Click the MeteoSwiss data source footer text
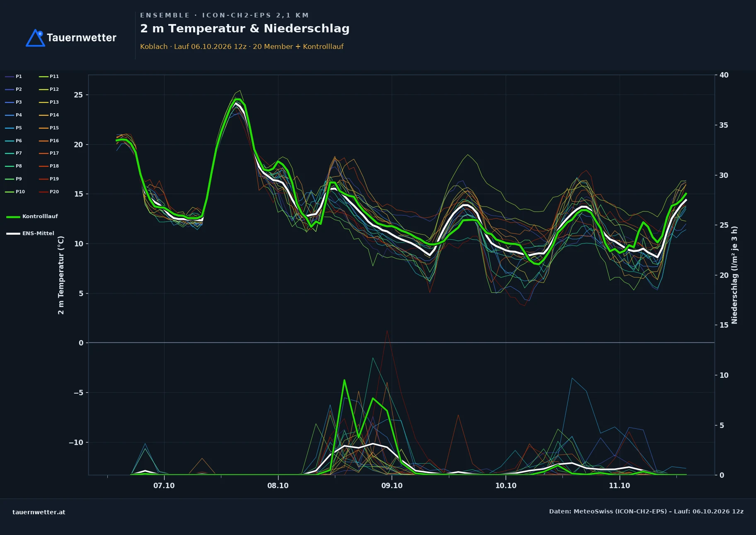Image resolution: width=756 pixels, height=535 pixels. pos(646,512)
